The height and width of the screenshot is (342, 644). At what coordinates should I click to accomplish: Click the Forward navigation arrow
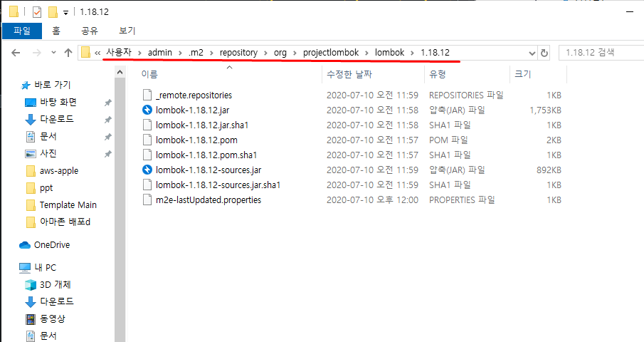click(x=36, y=53)
